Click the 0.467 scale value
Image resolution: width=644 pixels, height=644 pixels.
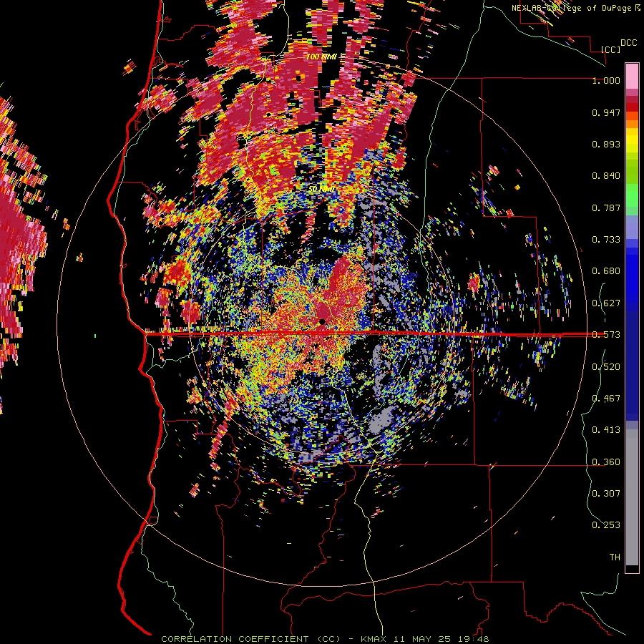coord(606,399)
